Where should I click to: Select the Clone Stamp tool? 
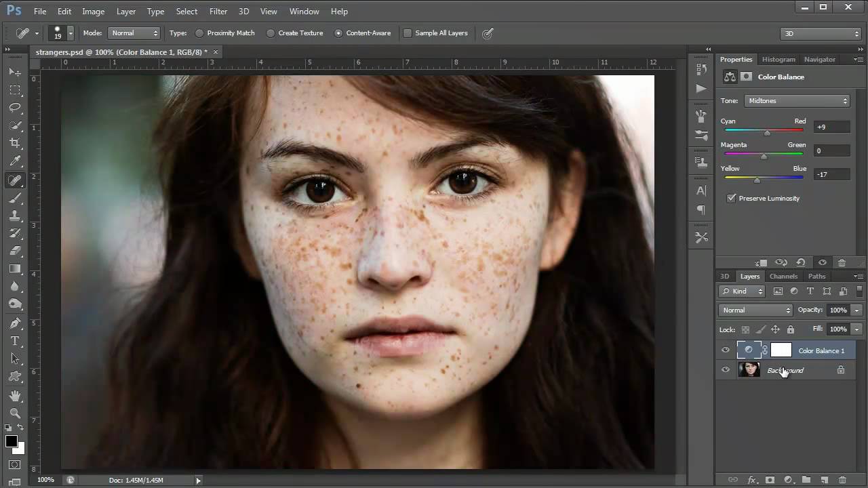15,216
